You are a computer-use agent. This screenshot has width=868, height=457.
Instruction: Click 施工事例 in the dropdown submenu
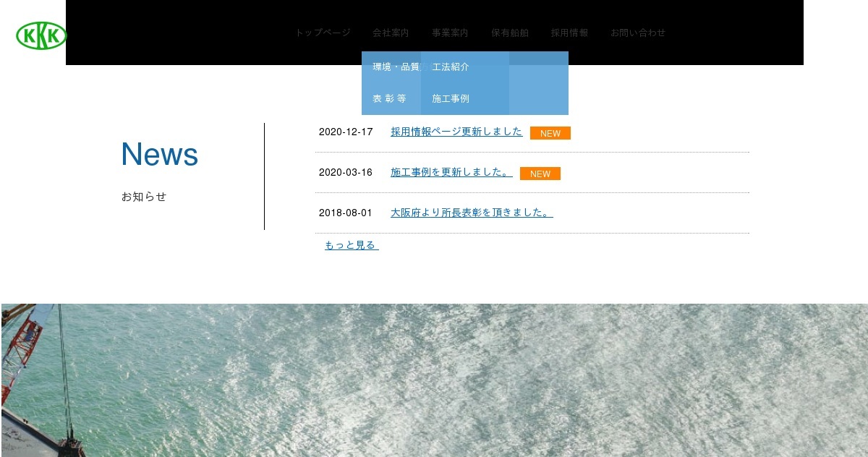(451, 98)
